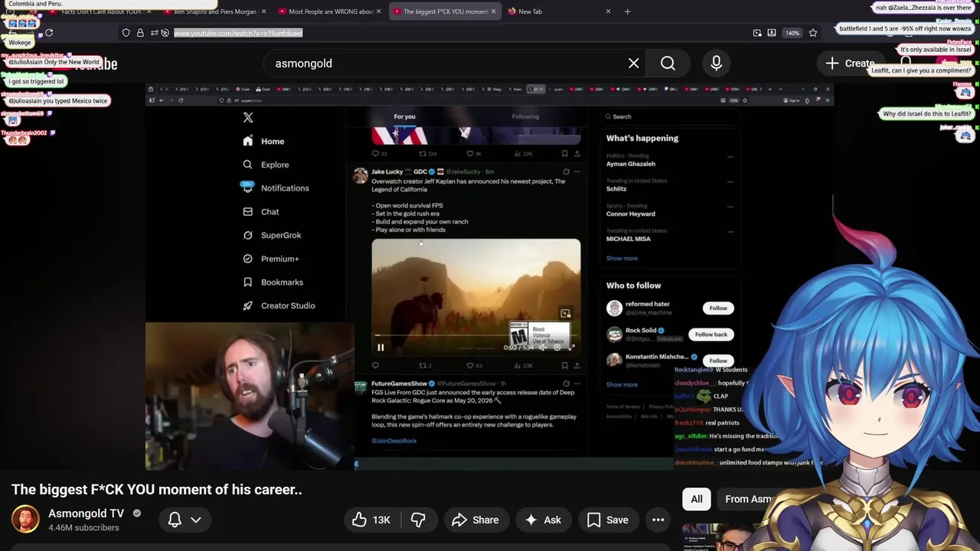Open the tracking protection shield icon
This screenshot has height=551, width=980.
click(126, 33)
